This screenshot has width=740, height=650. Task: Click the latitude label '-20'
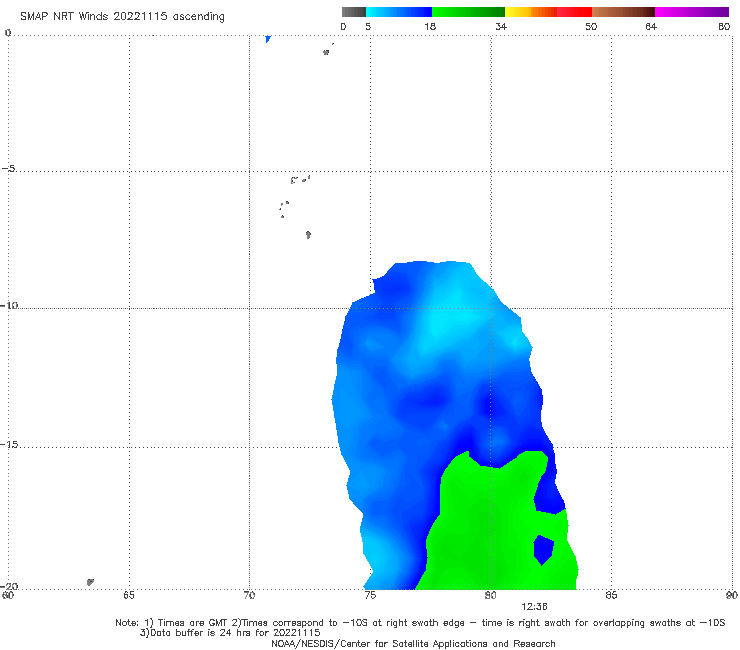pyautogui.click(x=9, y=586)
